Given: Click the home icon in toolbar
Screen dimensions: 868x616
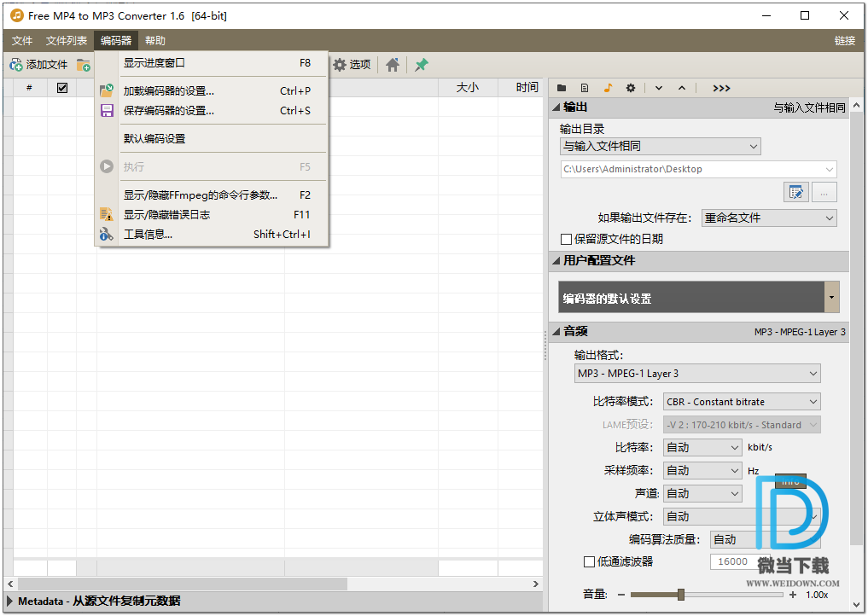Looking at the screenshot, I should click(x=393, y=65).
